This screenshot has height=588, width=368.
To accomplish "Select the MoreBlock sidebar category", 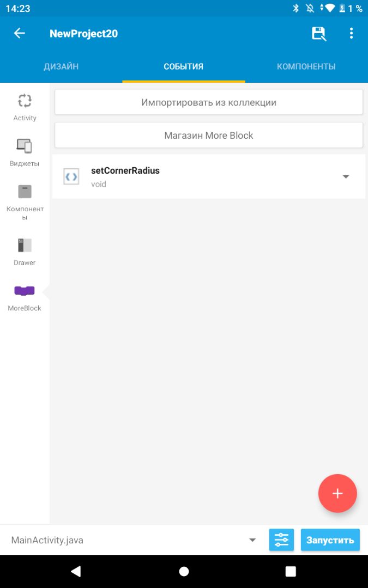I will tap(25, 297).
